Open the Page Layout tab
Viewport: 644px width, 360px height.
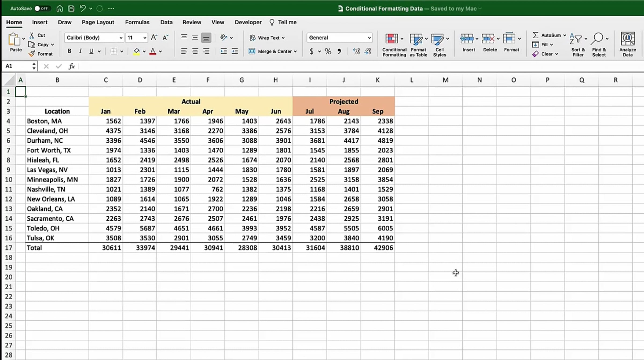98,22
